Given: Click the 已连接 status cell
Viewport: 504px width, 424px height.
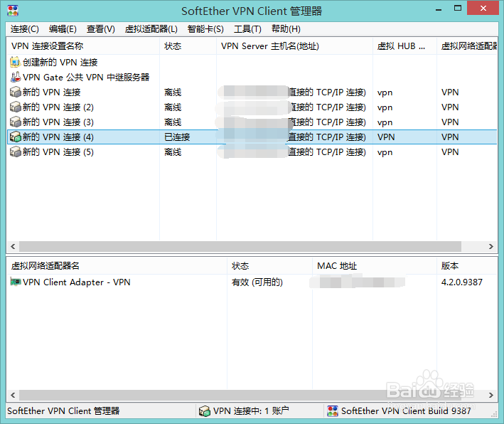Looking at the screenshot, I should [177, 137].
